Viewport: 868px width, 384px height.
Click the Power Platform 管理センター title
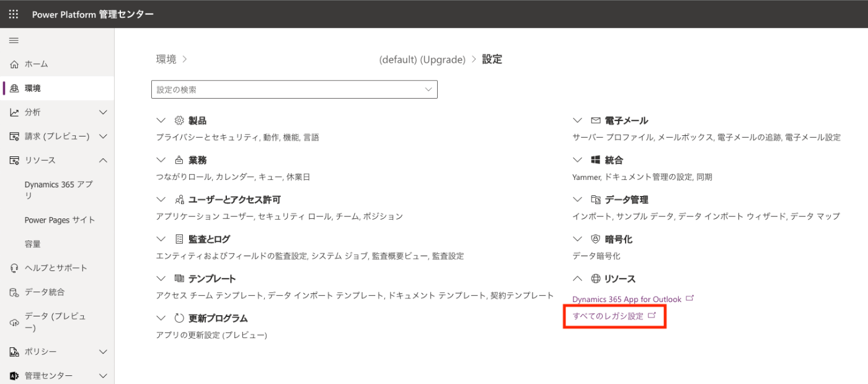pyautogui.click(x=93, y=14)
